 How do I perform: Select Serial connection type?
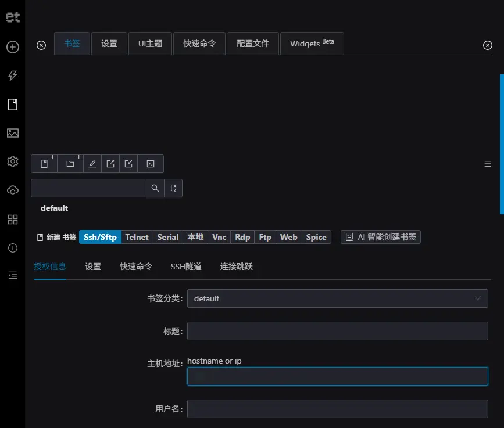click(x=168, y=237)
